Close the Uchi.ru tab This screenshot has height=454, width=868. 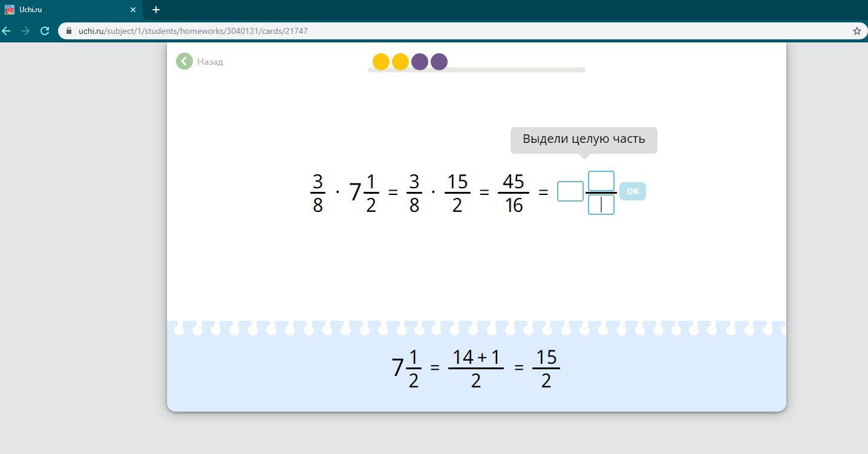pos(133,10)
